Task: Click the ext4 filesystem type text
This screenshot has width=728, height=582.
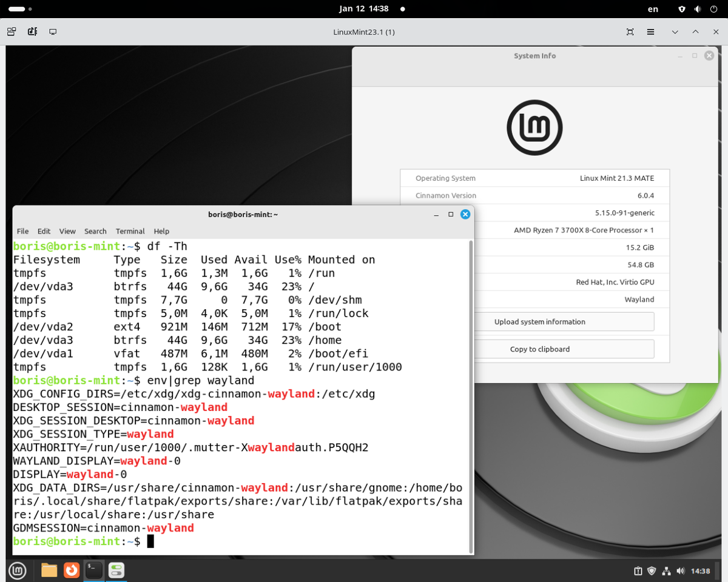Action: [x=127, y=327]
